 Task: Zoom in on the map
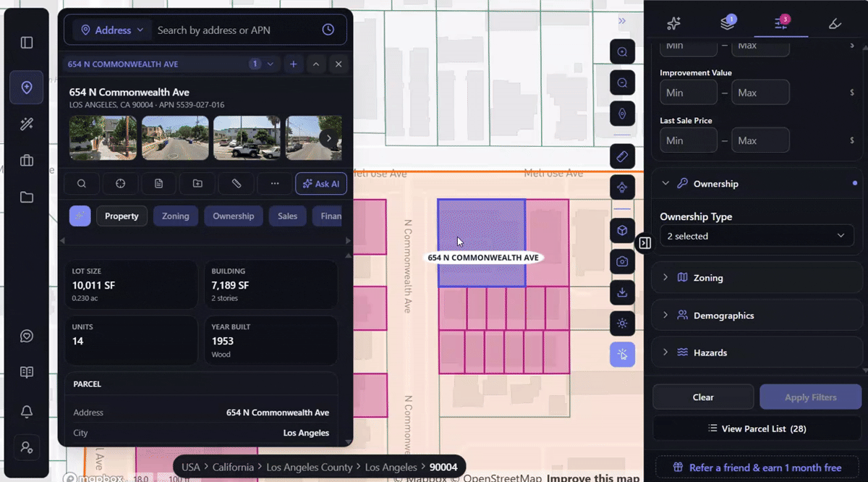(x=622, y=52)
